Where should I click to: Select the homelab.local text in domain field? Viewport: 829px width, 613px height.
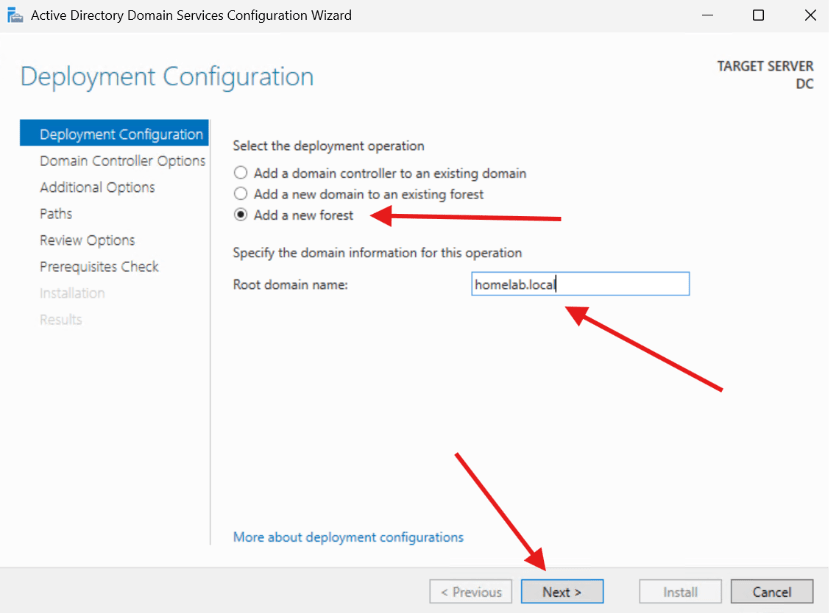(x=514, y=284)
